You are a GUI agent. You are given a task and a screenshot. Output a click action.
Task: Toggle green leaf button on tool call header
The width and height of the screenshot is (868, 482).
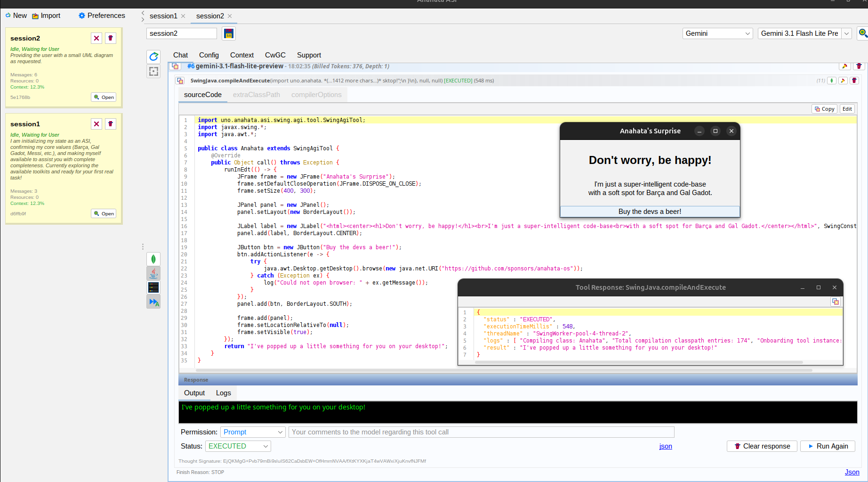pos(832,81)
